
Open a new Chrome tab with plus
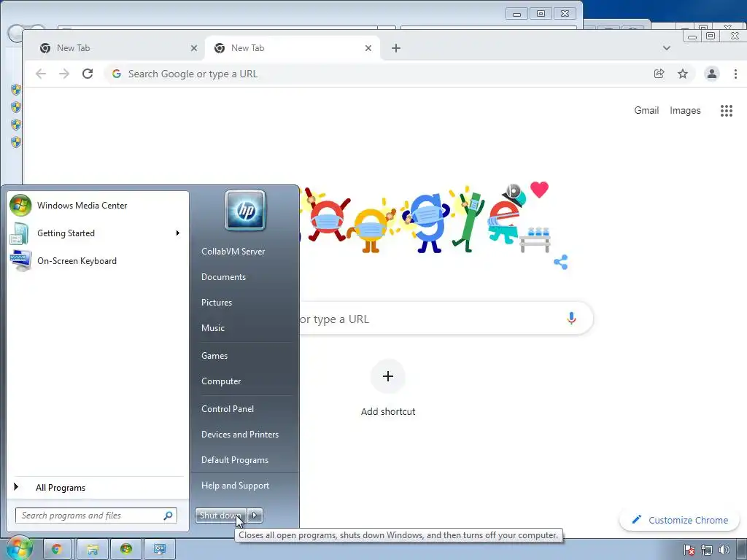[x=396, y=48]
